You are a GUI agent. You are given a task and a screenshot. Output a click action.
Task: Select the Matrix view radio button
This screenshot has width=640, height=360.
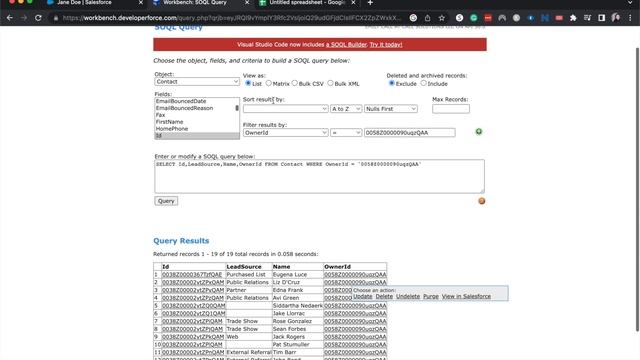pos(269,83)
